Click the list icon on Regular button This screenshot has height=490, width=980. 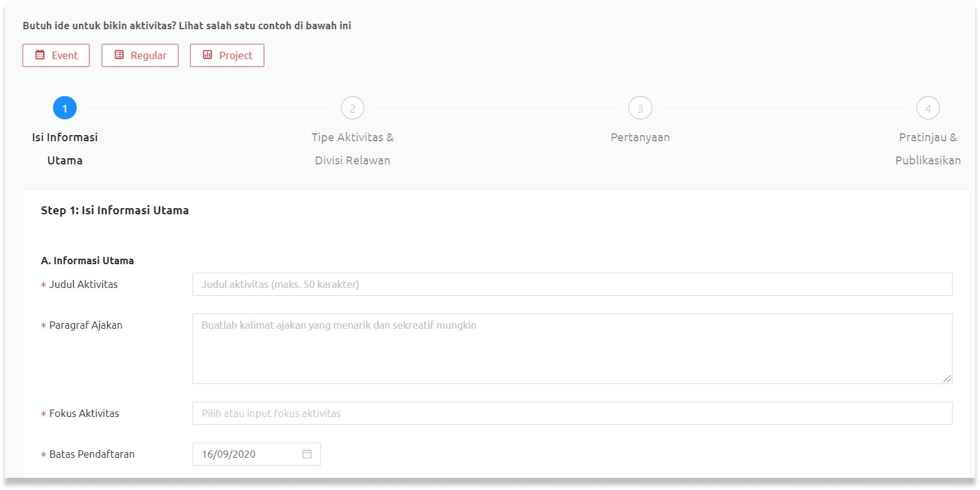coord(119,55)
